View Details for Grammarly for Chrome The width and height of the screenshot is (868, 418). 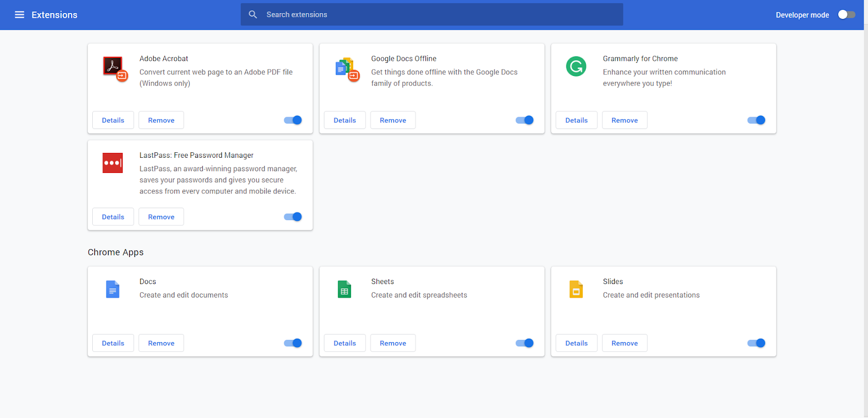click(x=576, y=120)
